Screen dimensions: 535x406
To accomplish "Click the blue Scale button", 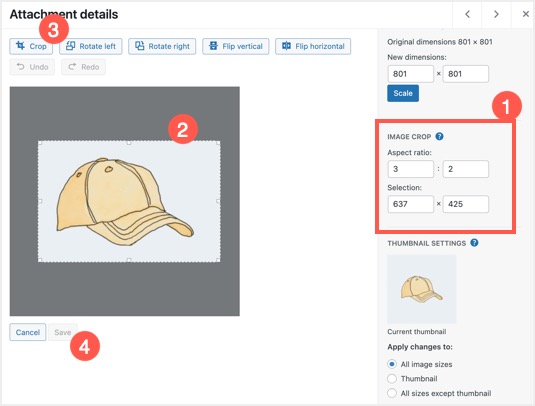I will pos(403,93).
